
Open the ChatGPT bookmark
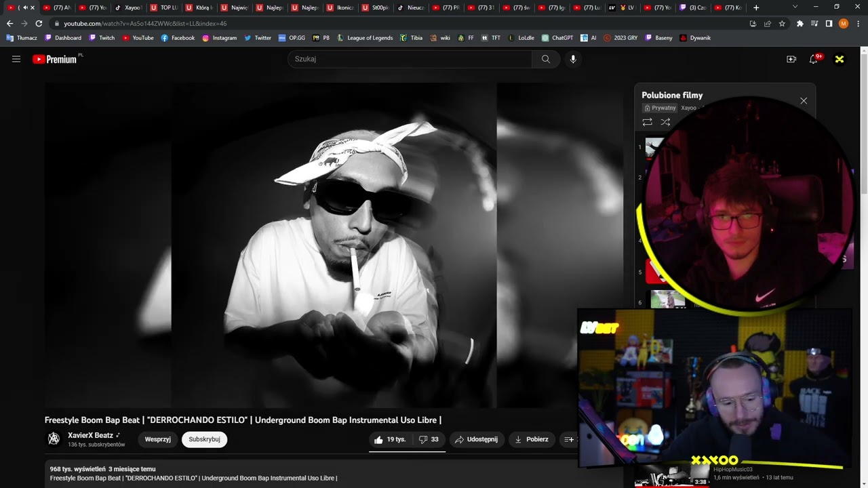pyautogui.click(x=557, y=38)
